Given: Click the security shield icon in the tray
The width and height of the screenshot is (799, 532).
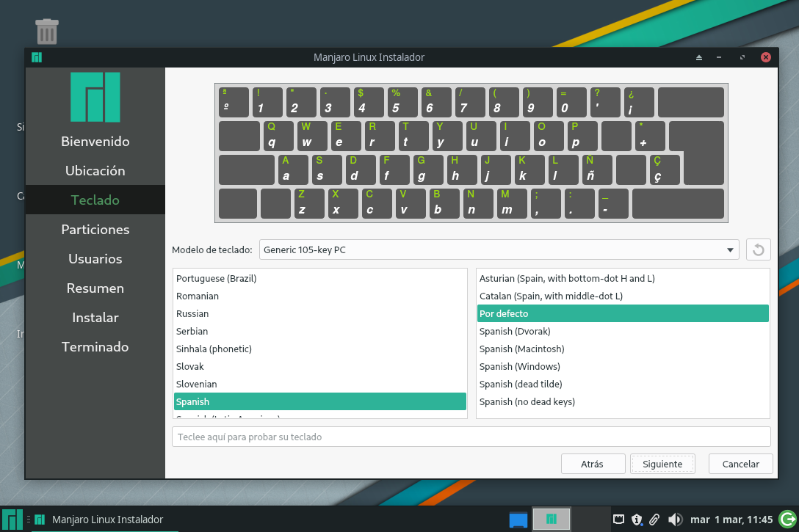Looking at the screenshot, I should tap(637, 519).
